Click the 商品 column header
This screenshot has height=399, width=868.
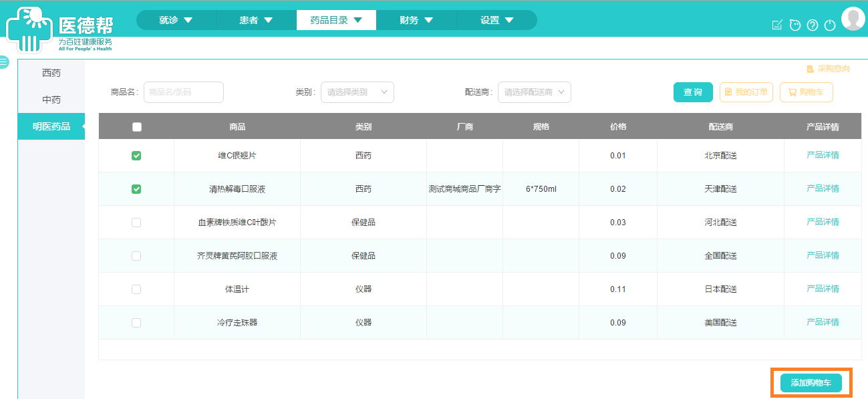(237, 127)
